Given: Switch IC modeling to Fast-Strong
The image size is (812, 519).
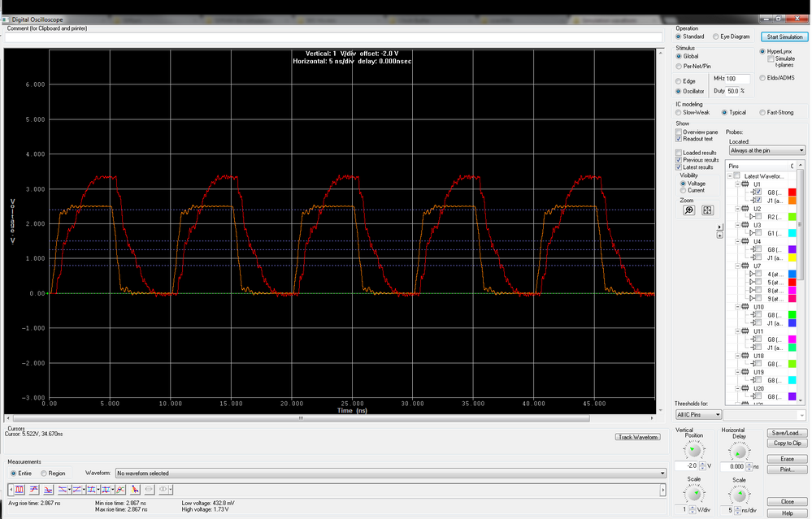Looking at the screenshot, I should tap(762, 112).
